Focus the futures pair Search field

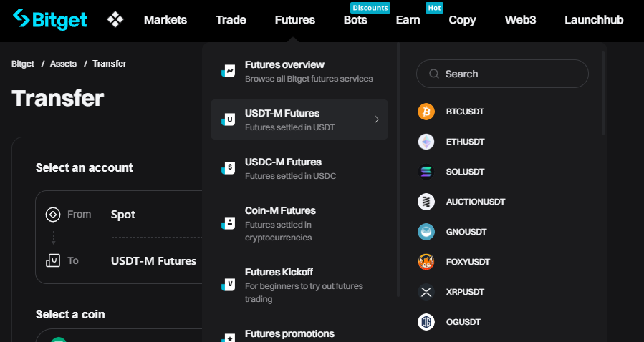point(502,74)
